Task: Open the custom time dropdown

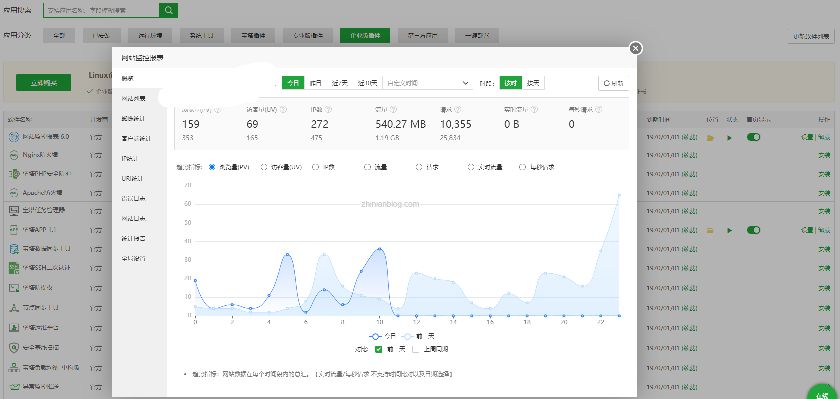Action: [x=427, y=83]
